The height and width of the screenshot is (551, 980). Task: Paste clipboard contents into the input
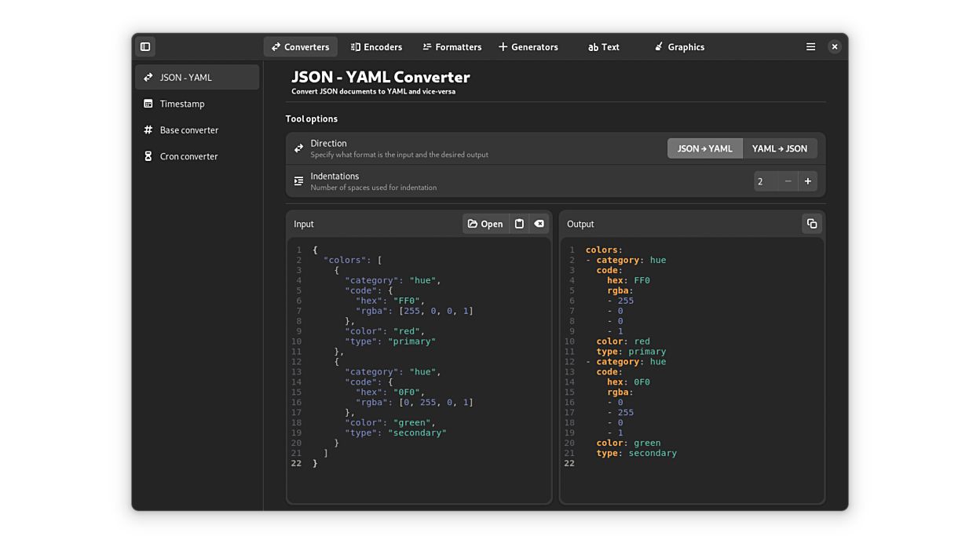pyautogui.click(x=519, y=224)
